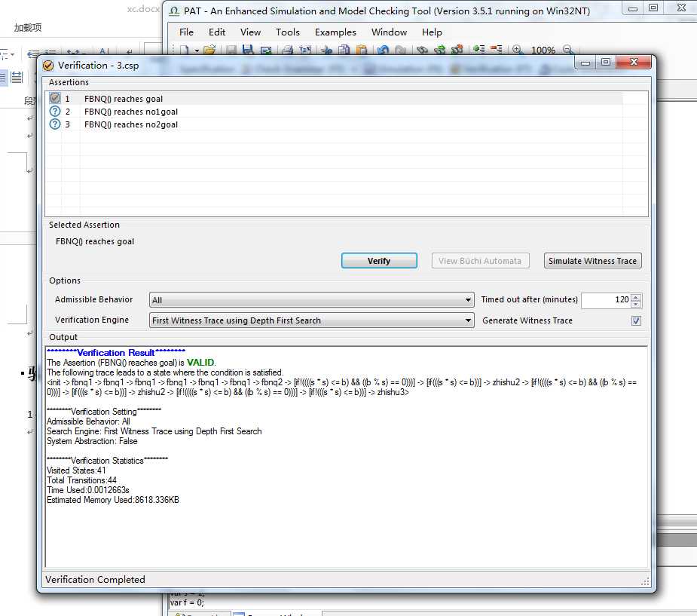Click the Verification Result heading in output
The width and height of the screenshot is (697, 616).
(x=116, y=353)
